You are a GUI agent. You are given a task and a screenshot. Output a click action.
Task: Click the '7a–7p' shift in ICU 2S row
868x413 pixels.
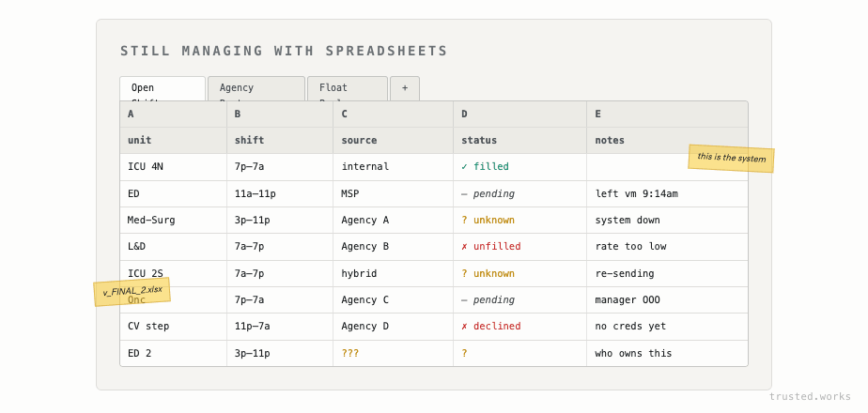point(280,273)
